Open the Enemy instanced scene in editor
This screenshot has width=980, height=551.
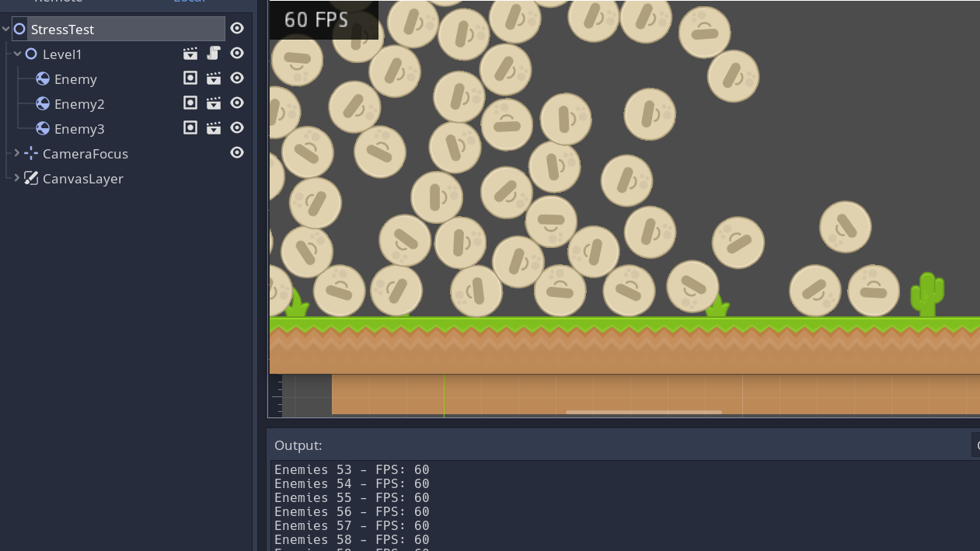click(x=214, y=78)
